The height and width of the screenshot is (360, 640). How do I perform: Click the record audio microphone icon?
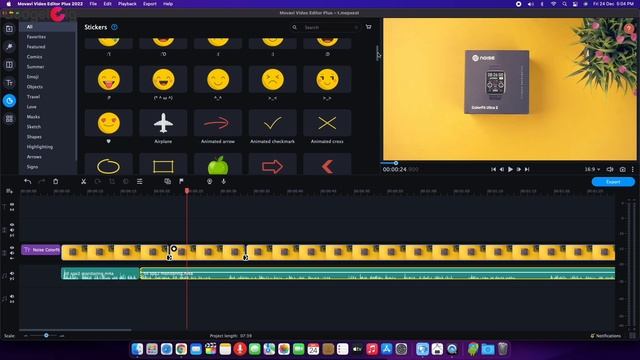click(223, 181)
